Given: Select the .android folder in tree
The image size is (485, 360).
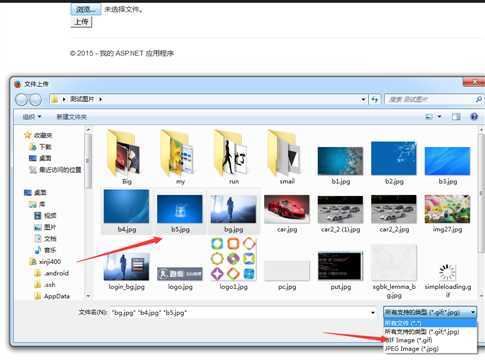Looking at the screenshot, I should pos(52,273).
